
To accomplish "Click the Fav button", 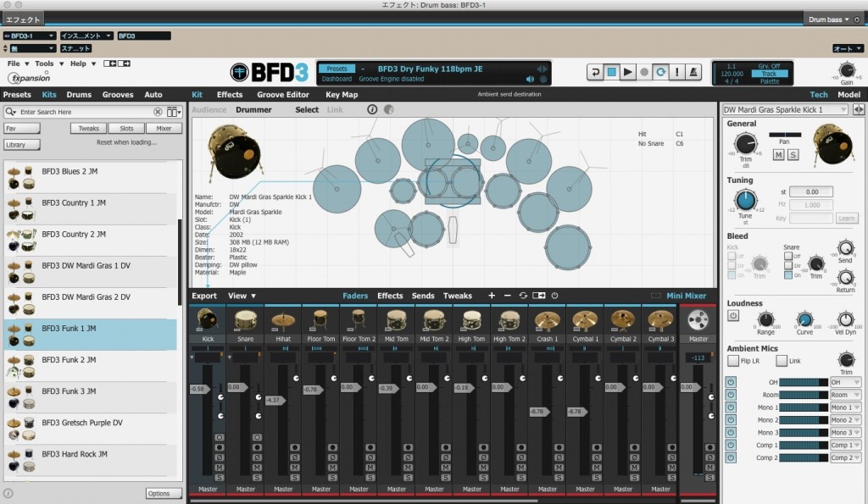I will point(21,129).
